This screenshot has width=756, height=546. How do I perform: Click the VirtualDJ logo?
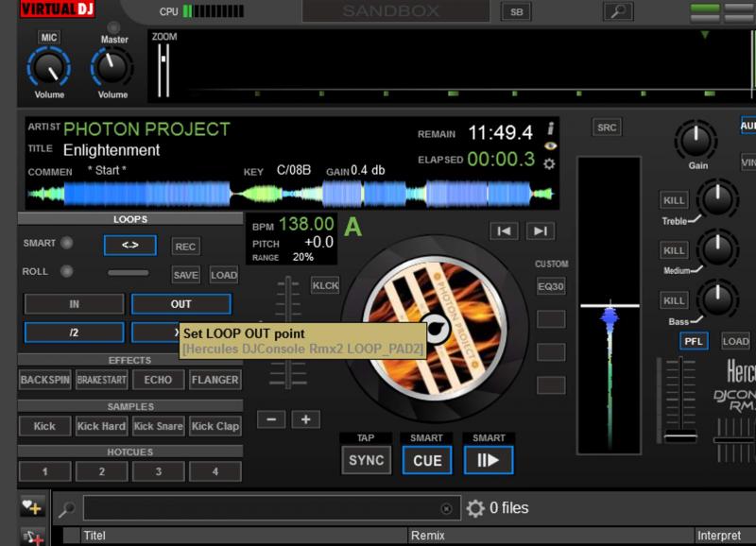coord(58,9)
